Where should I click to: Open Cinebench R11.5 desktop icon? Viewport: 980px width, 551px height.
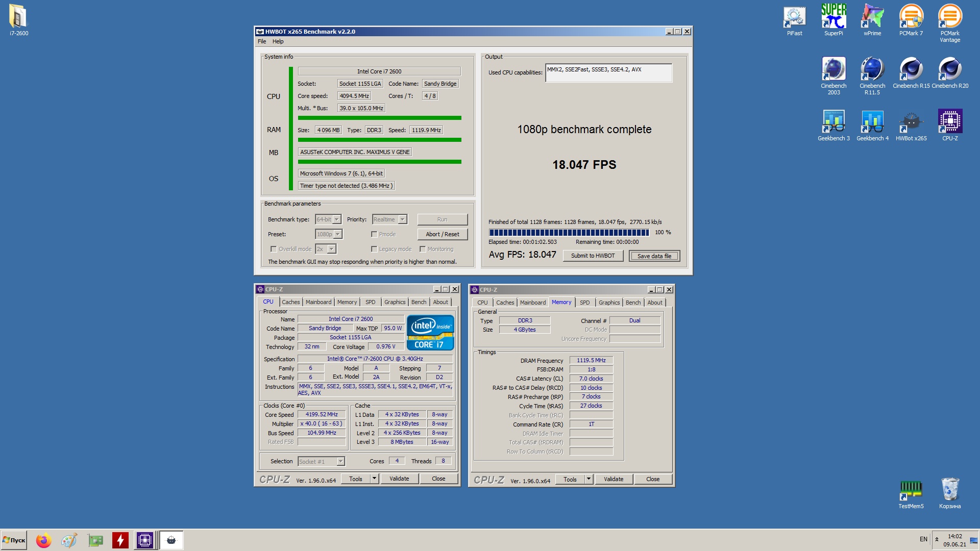pos(872,76)
